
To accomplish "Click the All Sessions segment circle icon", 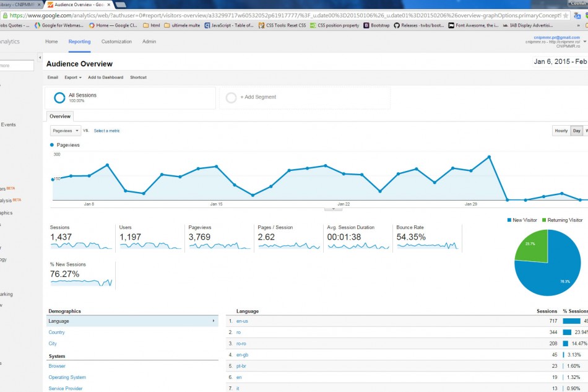I will coord(59,97).
